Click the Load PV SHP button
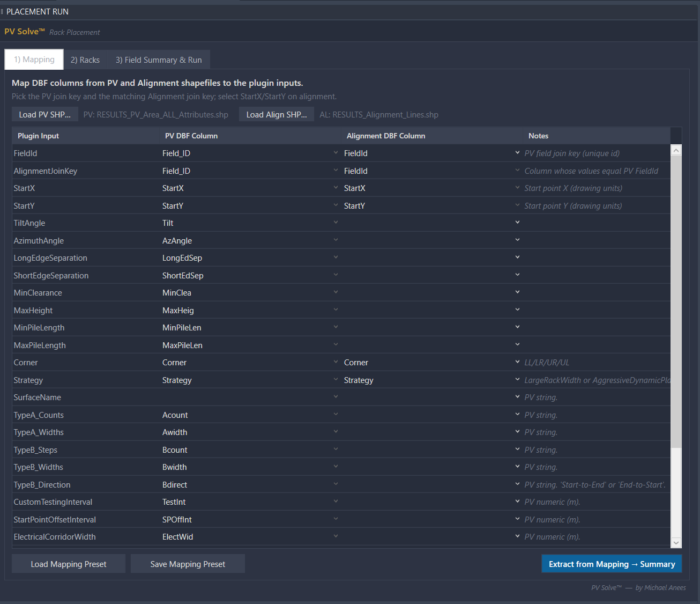The image size is (700, 604). pos(45,115)
